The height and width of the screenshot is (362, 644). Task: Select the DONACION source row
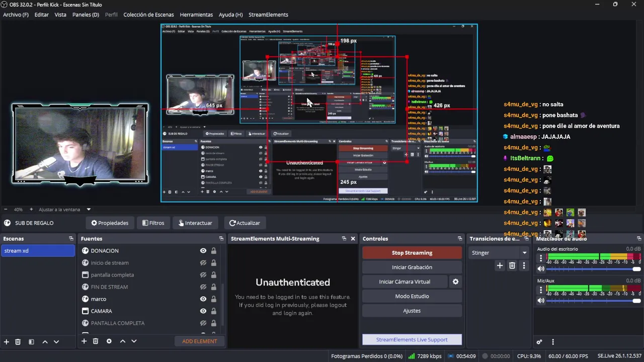pyautogui.click(x=150, y=250)
